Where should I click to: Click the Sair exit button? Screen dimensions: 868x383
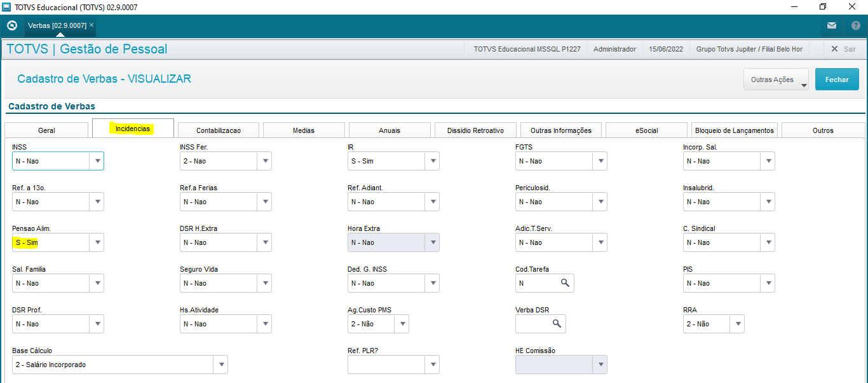(x=844, y=49)
